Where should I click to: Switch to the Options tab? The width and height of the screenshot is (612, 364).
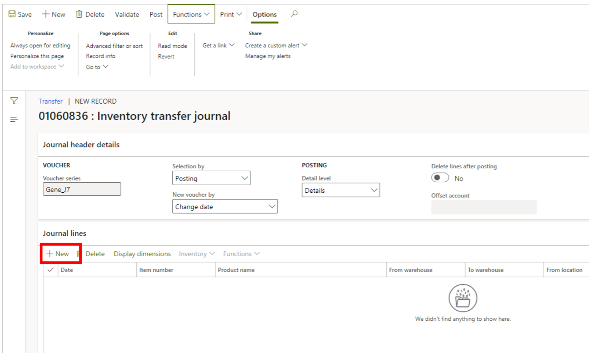(265, 14)
